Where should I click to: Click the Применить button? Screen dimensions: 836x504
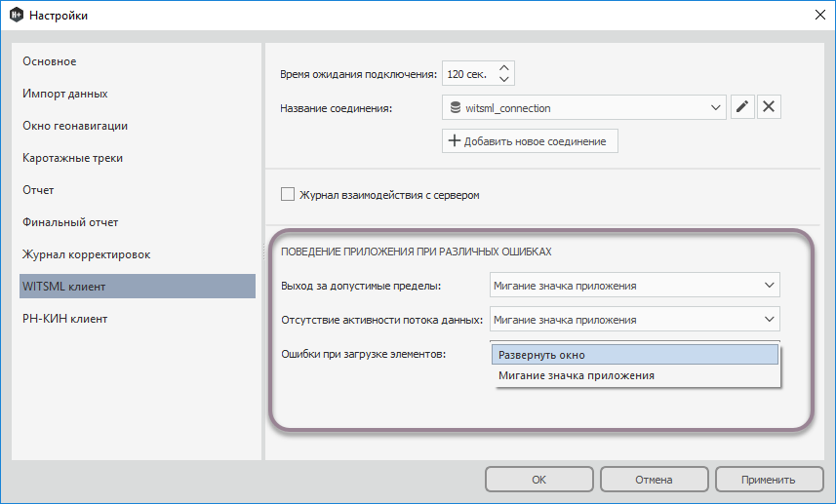770,480
